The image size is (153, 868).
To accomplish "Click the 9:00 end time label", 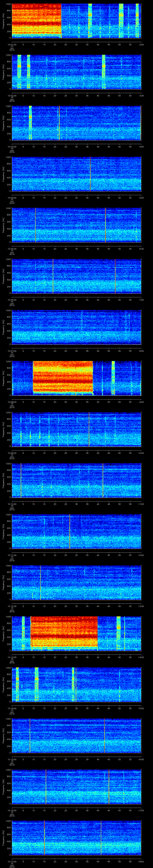I will (x=141, y=402).
